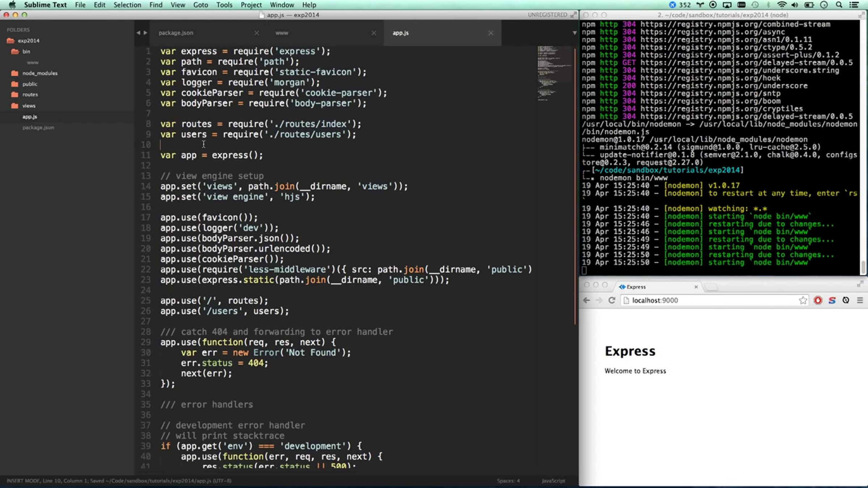Close the package.json tab
Viewport: 868px width, 488px height.
tap(256, 33)
